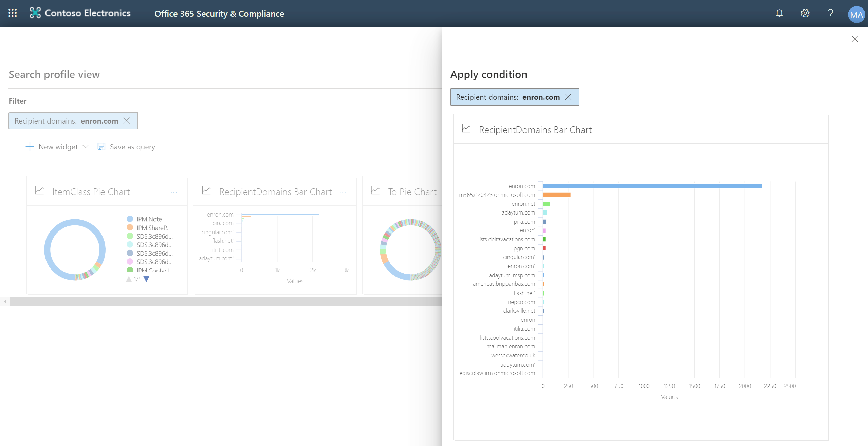
Task: Click the wessexwater.co.uk axis label
Action: pos(513,356)
